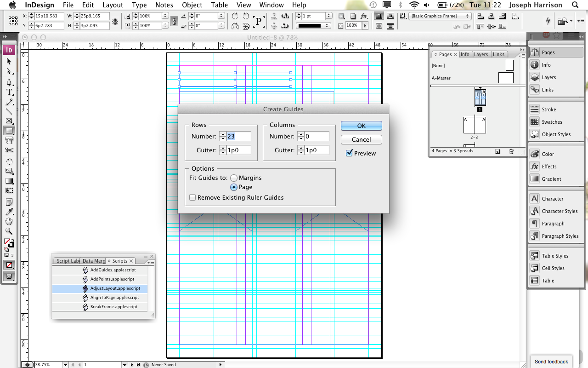Select the Selection tool
The height and width of the screenshot is (368, 588).
pyautogui.click(x=9, y=60)
